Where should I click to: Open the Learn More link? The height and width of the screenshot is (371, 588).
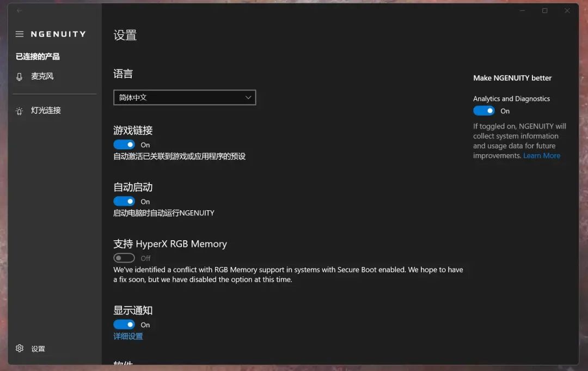542,156
